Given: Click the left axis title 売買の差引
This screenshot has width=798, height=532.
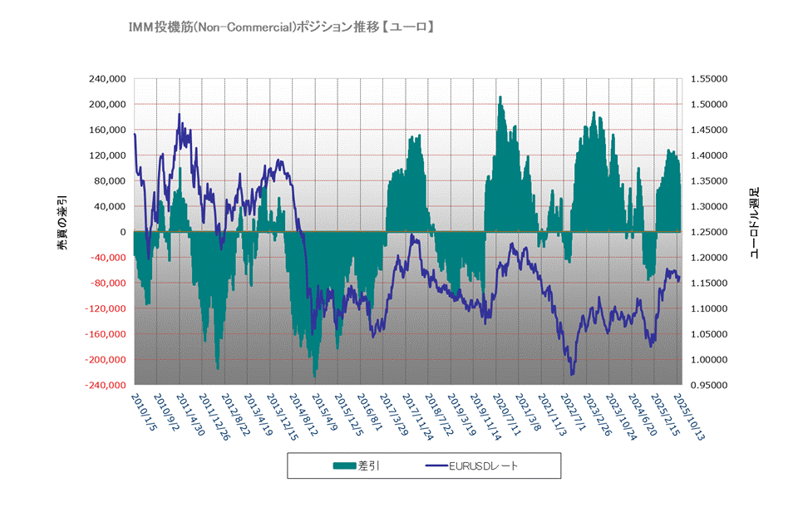Looking at the screenshot, I should coord(62,224).
